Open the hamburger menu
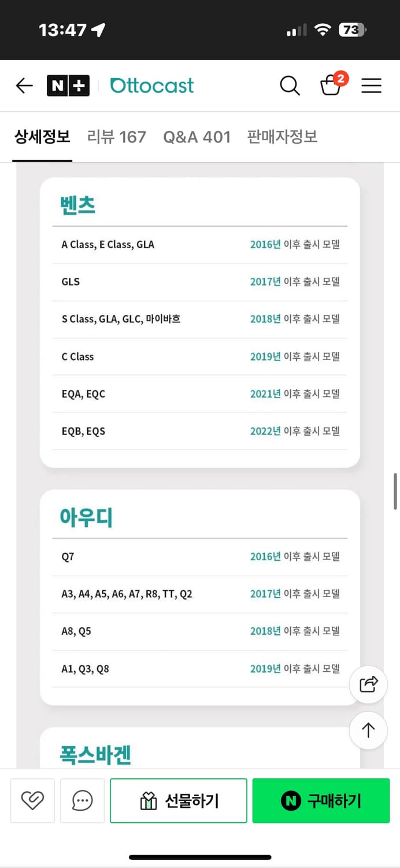The width and height of the screenshot is (400, 868). pos(371,86)
